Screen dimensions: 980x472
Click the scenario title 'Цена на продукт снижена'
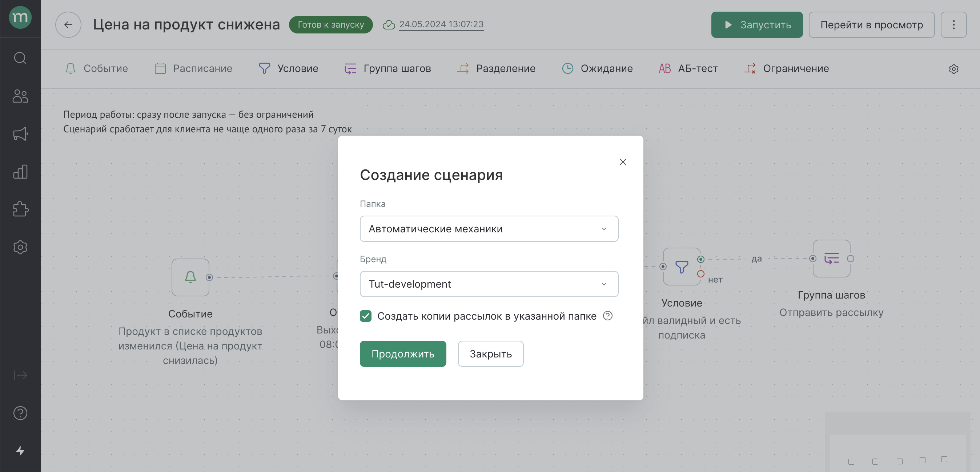pyautogui.click(x=186, y=24)
